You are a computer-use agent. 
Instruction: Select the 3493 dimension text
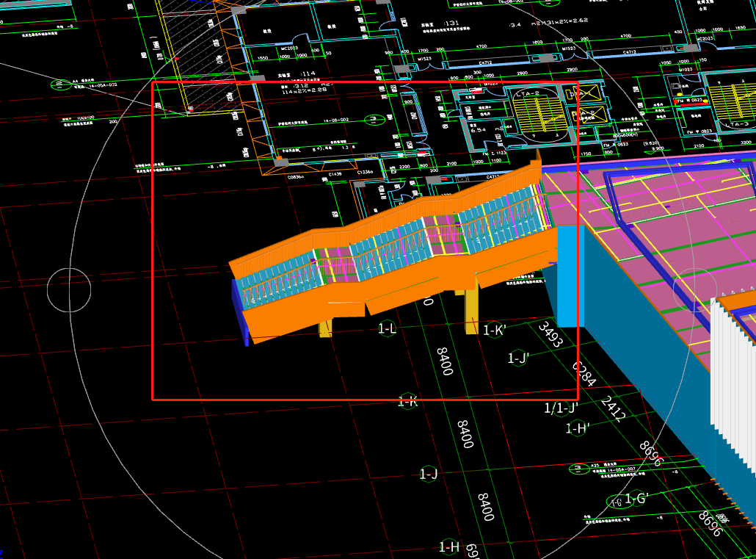[550, 334]
